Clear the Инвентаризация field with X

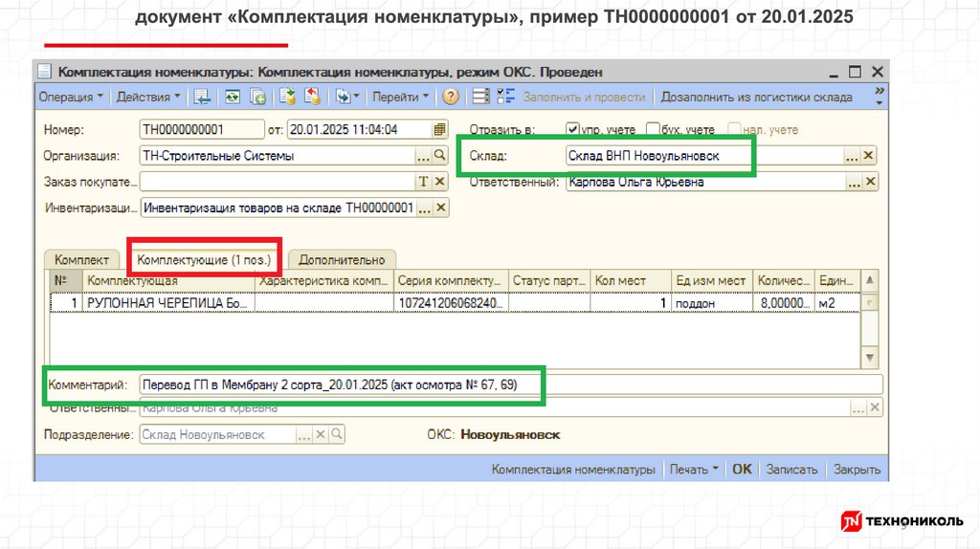point(440,208)
